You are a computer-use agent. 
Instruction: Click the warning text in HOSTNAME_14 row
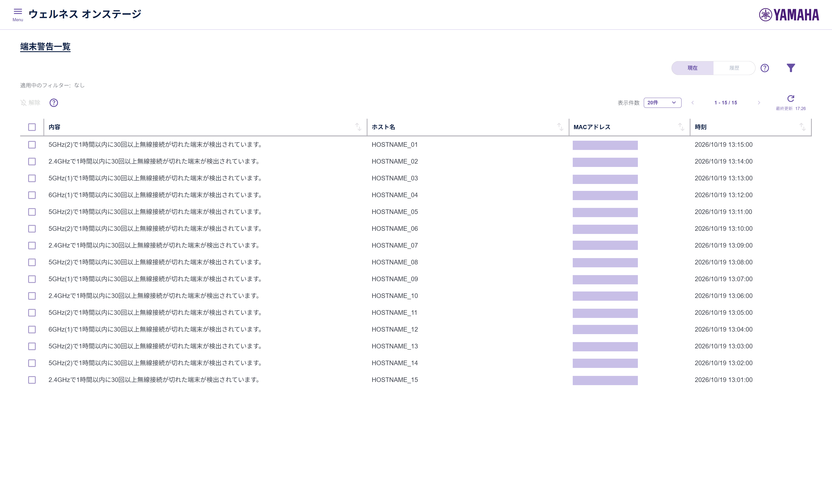(x=156, y=363)
